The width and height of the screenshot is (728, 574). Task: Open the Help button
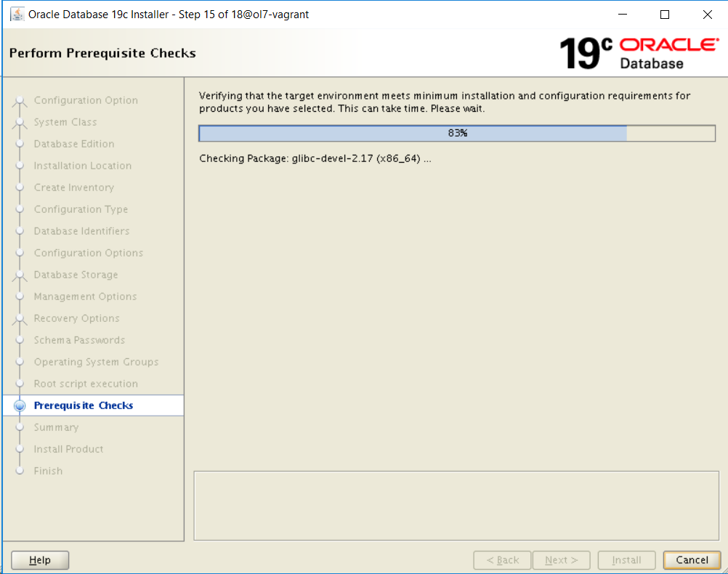[40, 560]
